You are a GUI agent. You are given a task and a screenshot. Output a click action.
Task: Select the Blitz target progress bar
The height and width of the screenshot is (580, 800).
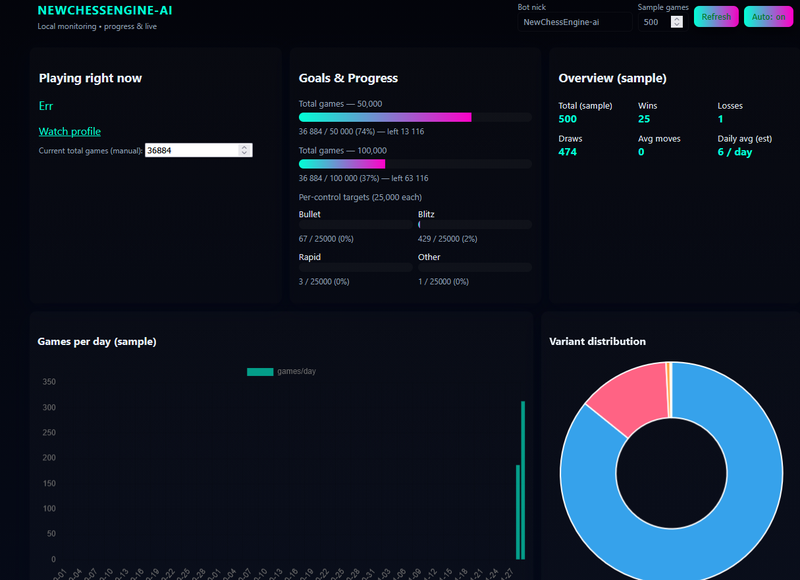[x=474, y=226]
